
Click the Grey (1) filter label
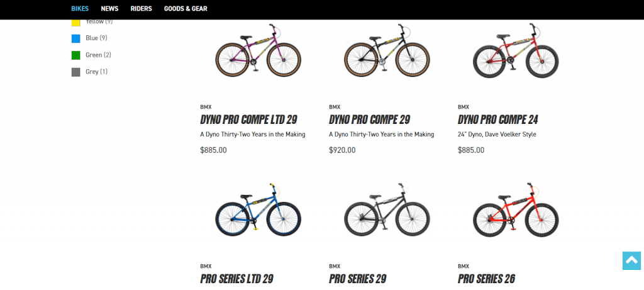(96, 72)
